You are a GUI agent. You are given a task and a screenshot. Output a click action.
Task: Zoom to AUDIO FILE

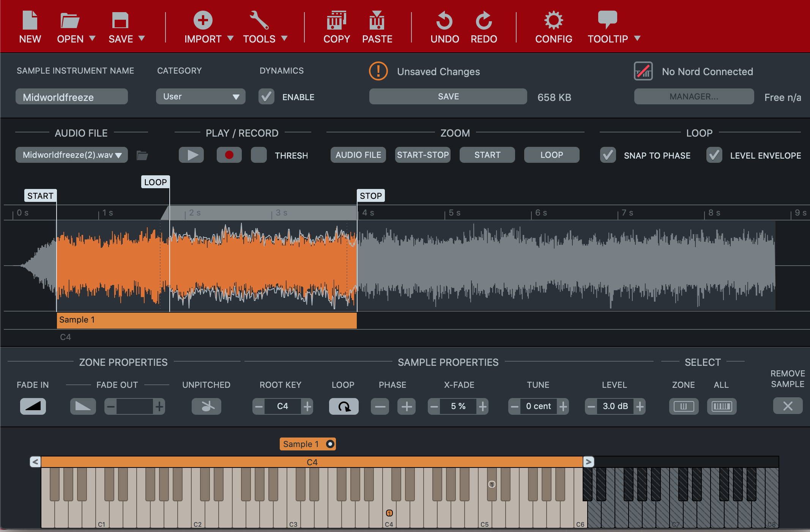point(358,155)
